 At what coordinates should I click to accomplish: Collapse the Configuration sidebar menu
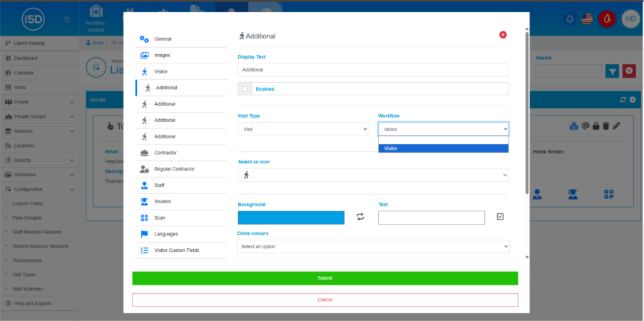click(39, 190)
